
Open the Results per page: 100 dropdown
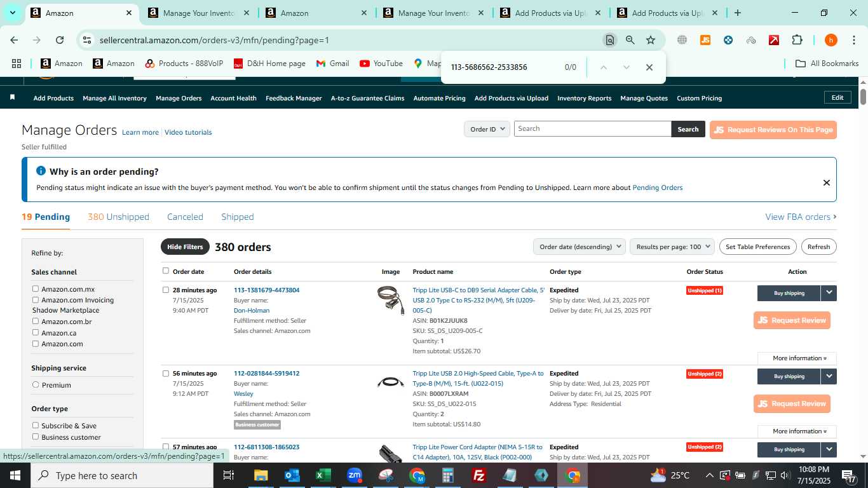click(672, 247)
